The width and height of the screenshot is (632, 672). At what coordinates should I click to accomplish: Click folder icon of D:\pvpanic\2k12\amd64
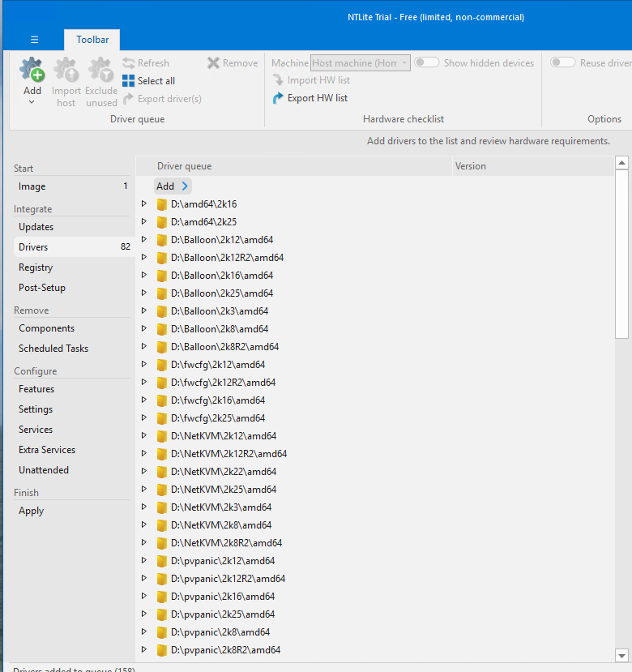[x=161, y=561]
